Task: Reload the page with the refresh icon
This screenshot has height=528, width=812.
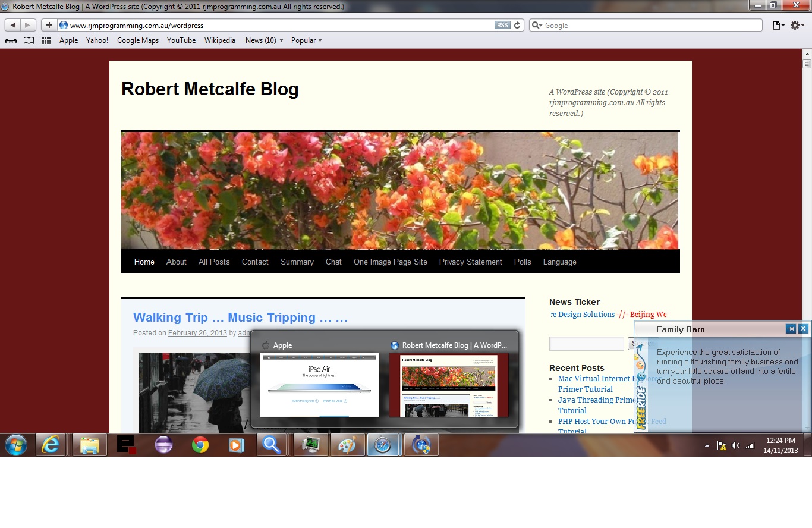Action: point(517,26)
